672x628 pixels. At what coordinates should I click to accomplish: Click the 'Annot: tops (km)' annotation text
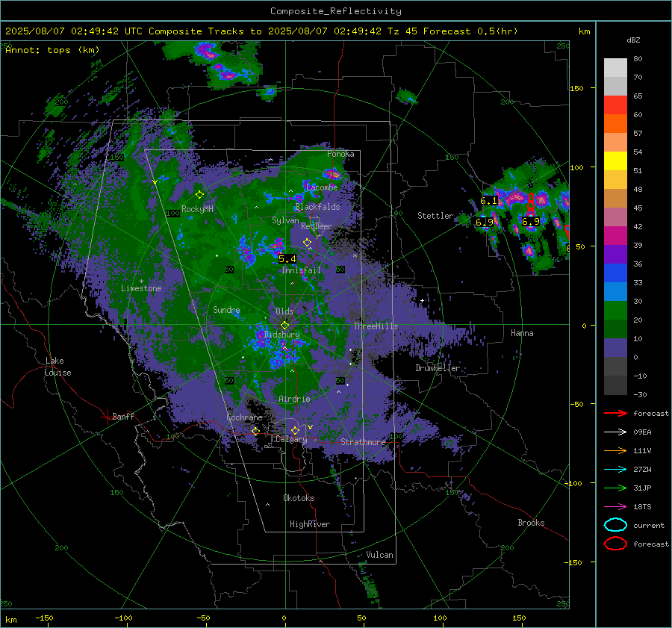(52, 50)
